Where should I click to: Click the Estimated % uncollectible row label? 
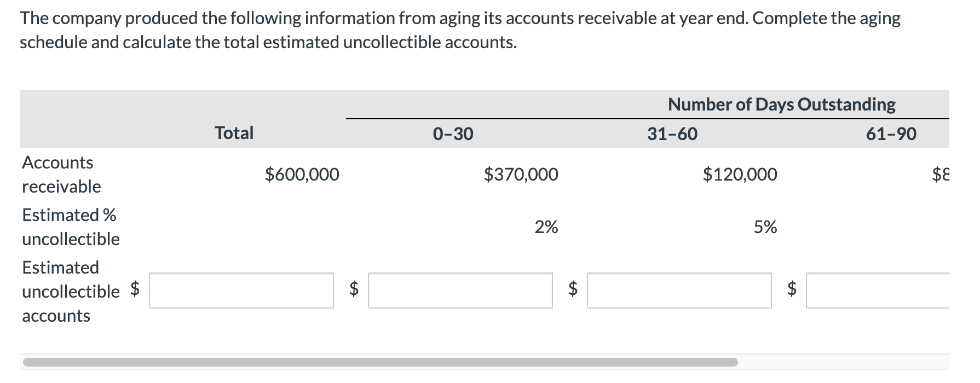(x=71, y=227)
